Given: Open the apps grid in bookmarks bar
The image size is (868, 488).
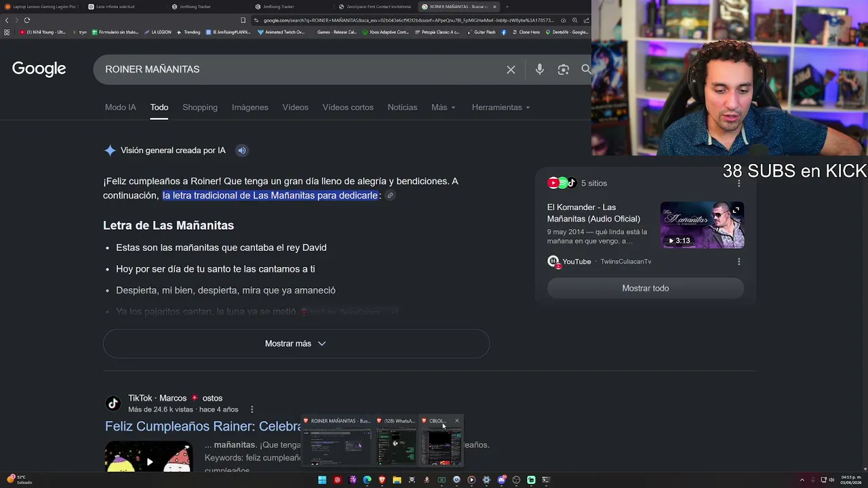Looking at the screenshot, I should pyautogui.click(x=7, y=32).
